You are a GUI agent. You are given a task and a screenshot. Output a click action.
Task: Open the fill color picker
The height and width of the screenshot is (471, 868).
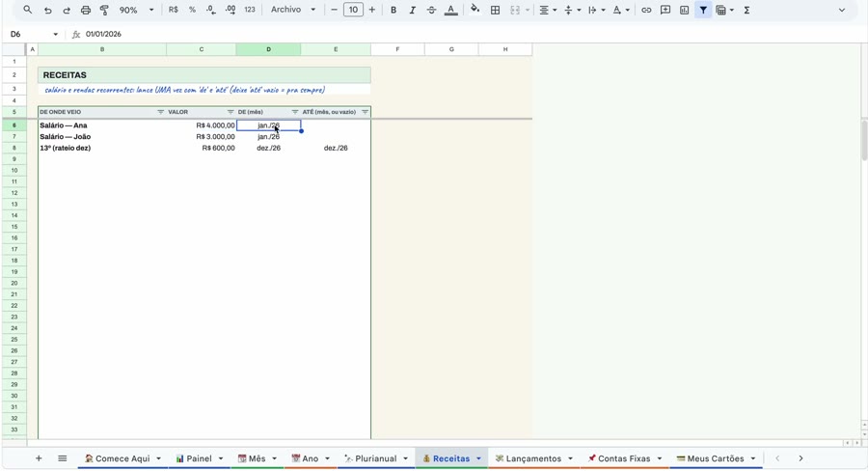coord(475,9)
